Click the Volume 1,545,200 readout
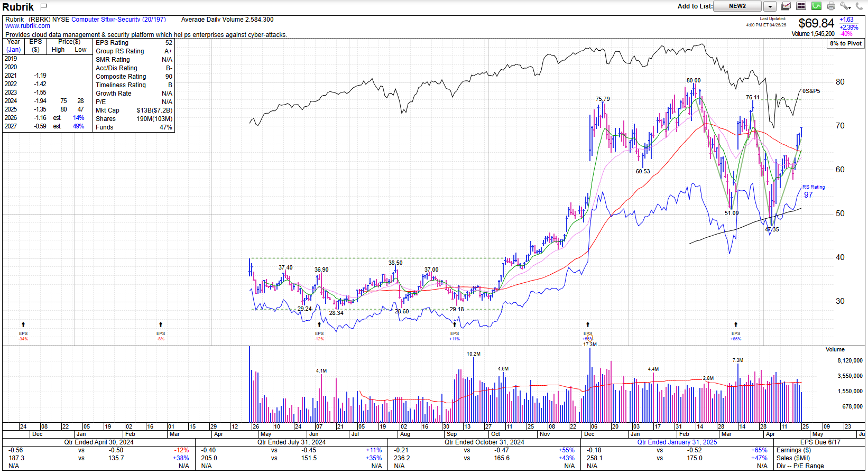Viewport: 868px width, 474px height. pos(813,34)
